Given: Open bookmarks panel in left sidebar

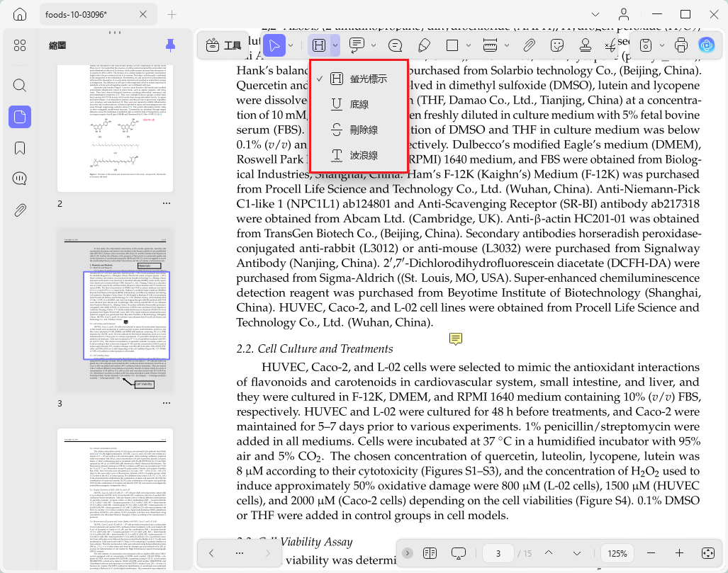Looking at the screenshot, I should pos(20,149).
